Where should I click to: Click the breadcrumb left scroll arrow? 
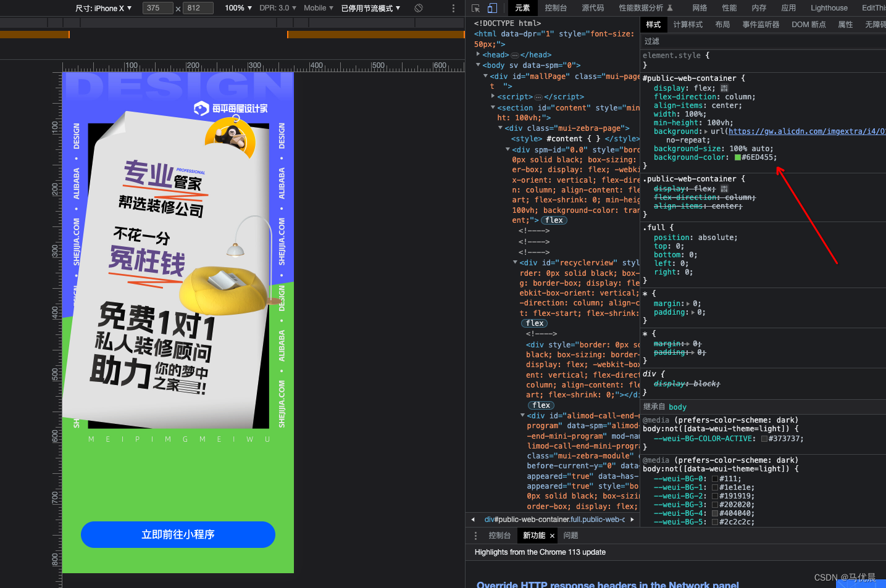[473, 520]
